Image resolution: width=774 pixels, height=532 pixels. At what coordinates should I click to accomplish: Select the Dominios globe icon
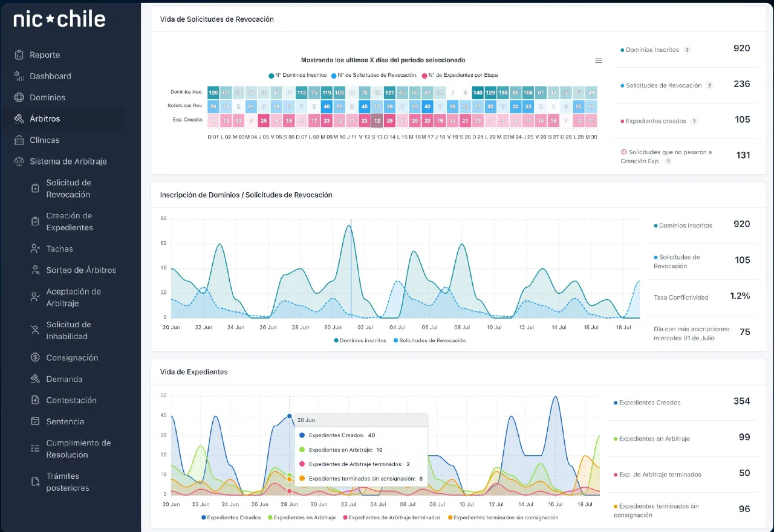point(19,97)
